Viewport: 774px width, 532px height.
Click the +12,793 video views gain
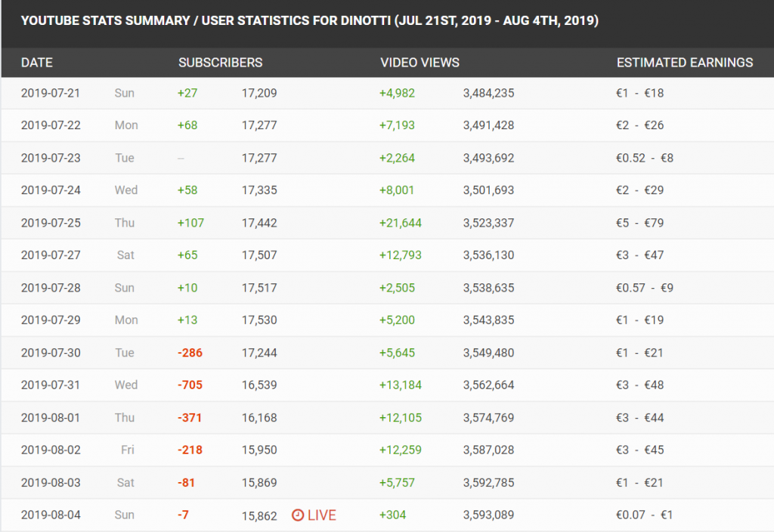401,255
